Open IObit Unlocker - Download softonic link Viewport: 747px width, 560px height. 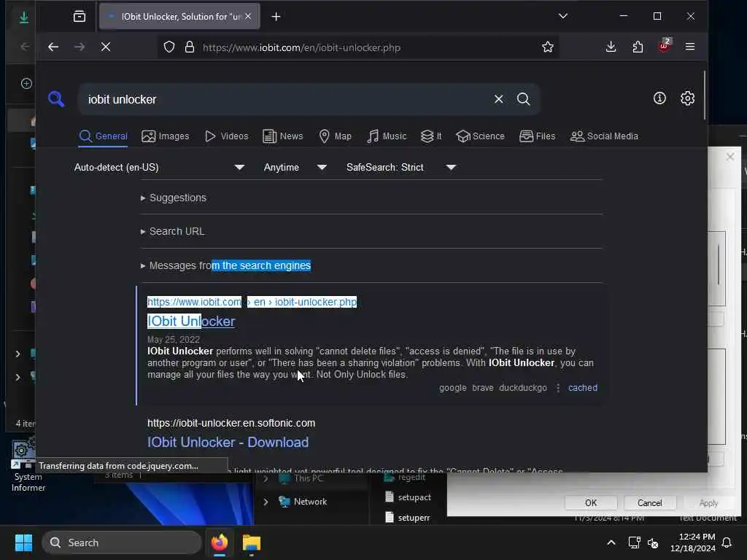tap(228, 443)
